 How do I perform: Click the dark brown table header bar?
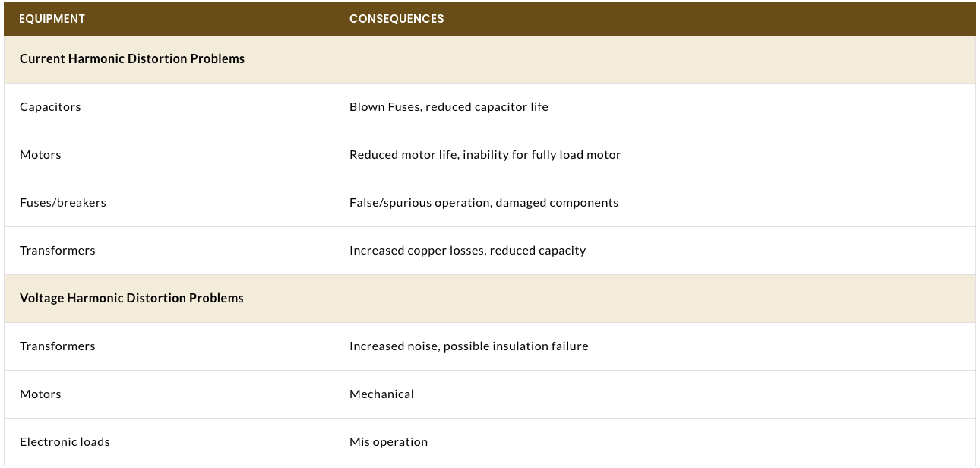coord(490,19)
